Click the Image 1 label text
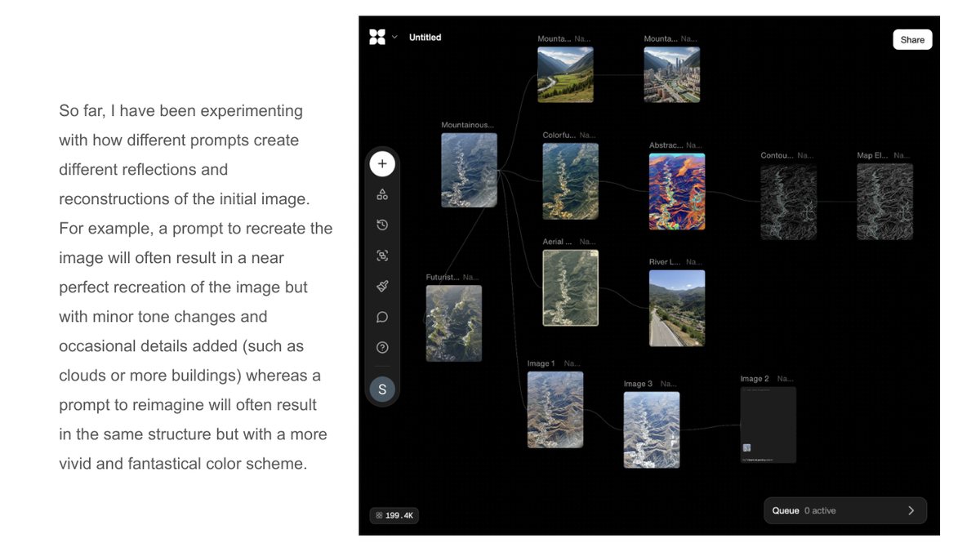 (541, 363)
